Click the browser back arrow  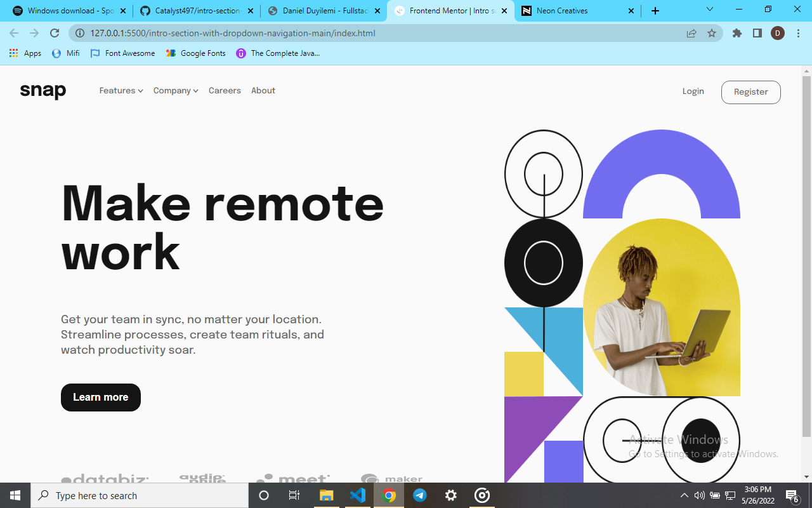pyautogui.click(x=14, y=33)
